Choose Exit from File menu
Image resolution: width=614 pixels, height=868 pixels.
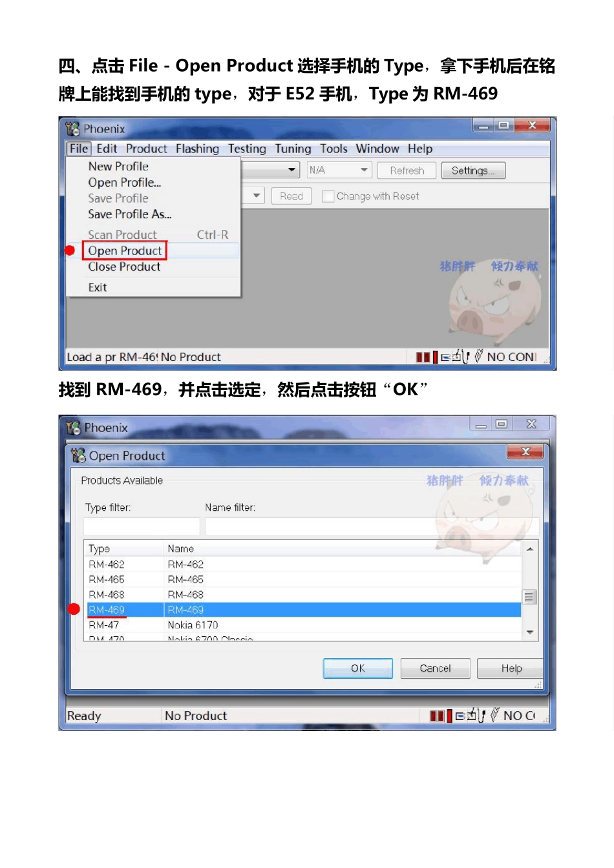(98, 287)
